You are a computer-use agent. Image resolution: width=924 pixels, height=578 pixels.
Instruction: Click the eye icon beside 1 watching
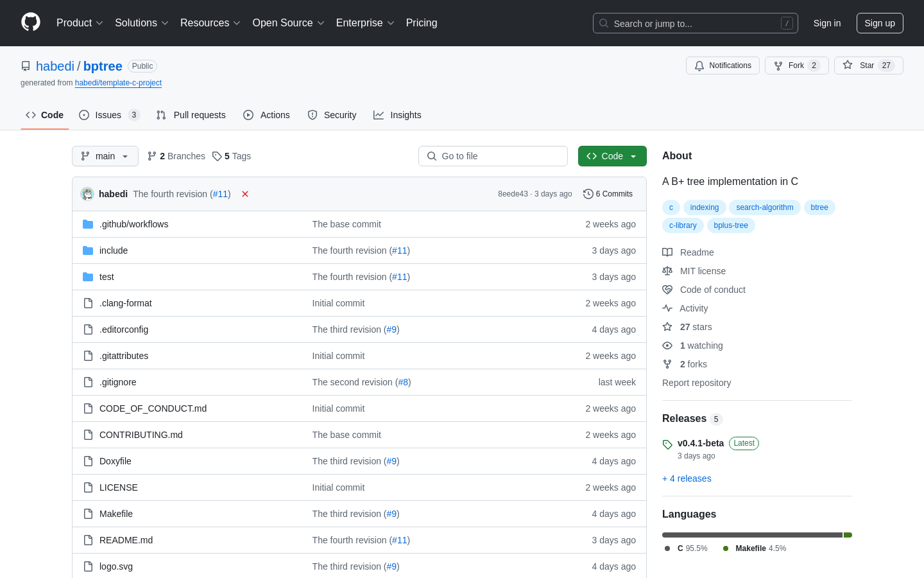[x=667, y=346]
